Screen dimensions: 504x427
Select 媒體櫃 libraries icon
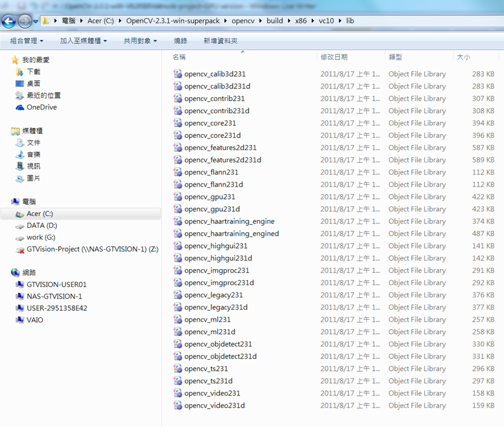[15, 131]
